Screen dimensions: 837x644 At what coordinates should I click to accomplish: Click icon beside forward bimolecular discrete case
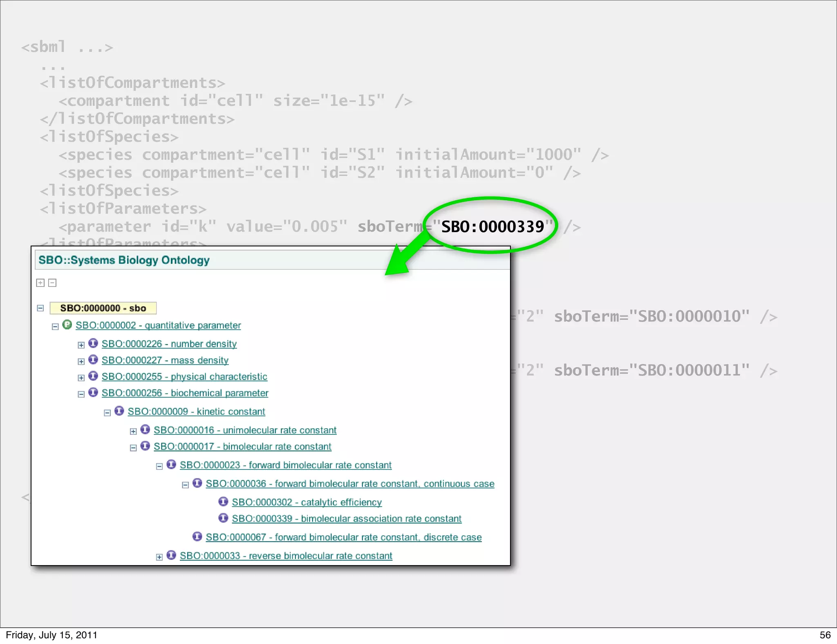pyautogui.click(x=197, y=537)
